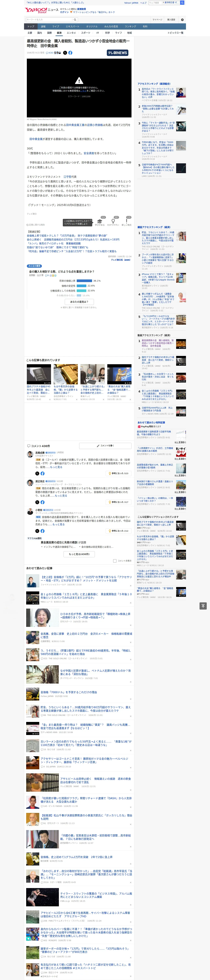Mark 渡辺浩志's comment 参考になった 317
210x980 pixels.
119,502
